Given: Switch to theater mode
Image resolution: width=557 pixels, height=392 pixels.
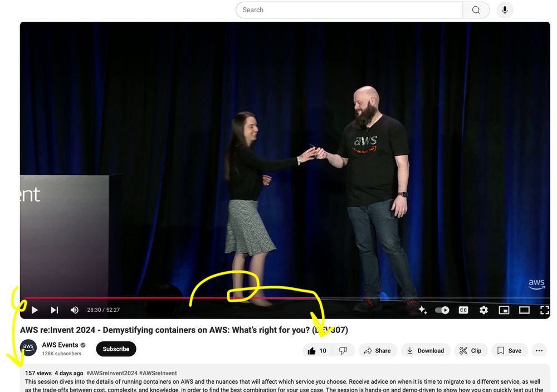Looking at the screenshot, I should point(524,310).
